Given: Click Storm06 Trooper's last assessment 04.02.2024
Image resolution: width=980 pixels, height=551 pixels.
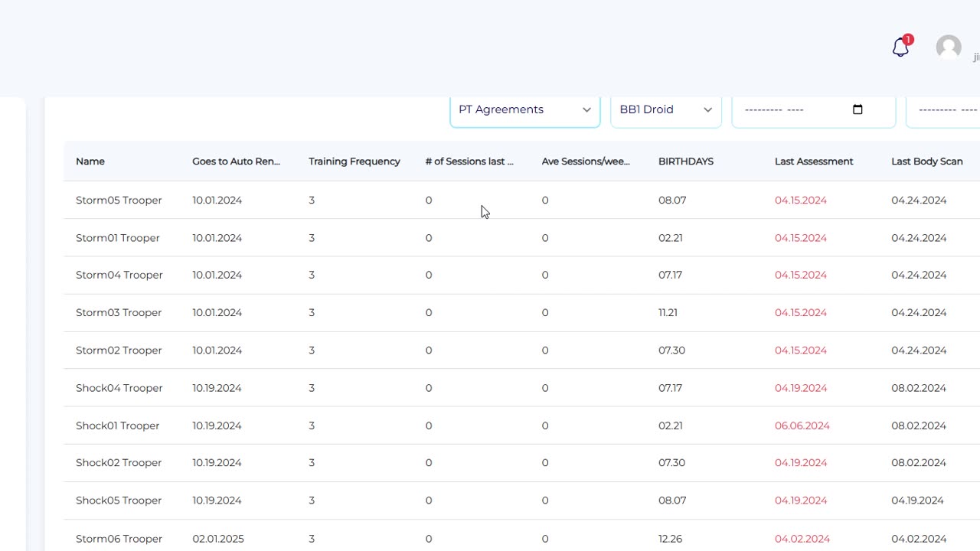Looking at the screenshot, I should click(x=802, y=539).
